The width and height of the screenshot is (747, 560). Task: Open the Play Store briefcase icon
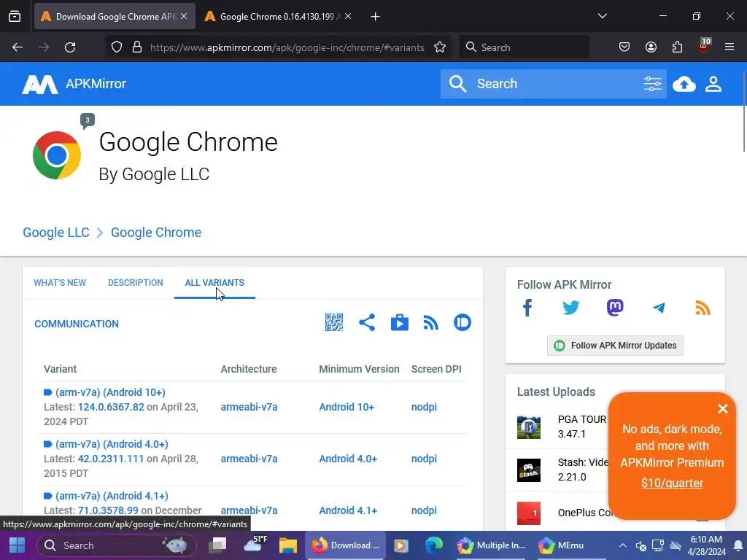point(399,322)
